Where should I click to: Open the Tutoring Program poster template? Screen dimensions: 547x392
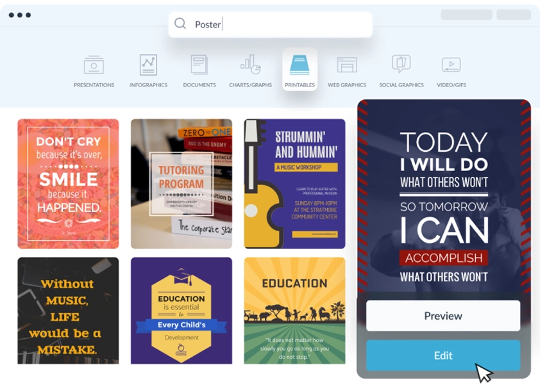(181, 184)
